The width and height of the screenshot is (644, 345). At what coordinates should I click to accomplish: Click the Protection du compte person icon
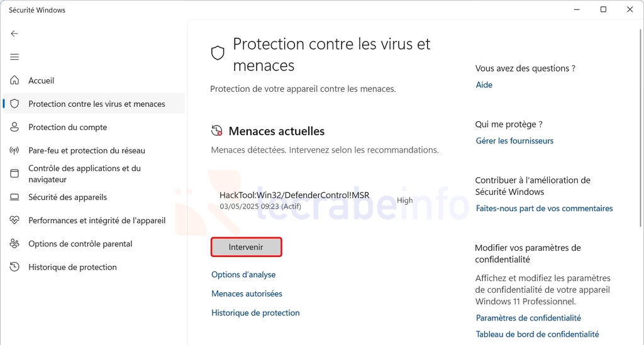point(14,127)
